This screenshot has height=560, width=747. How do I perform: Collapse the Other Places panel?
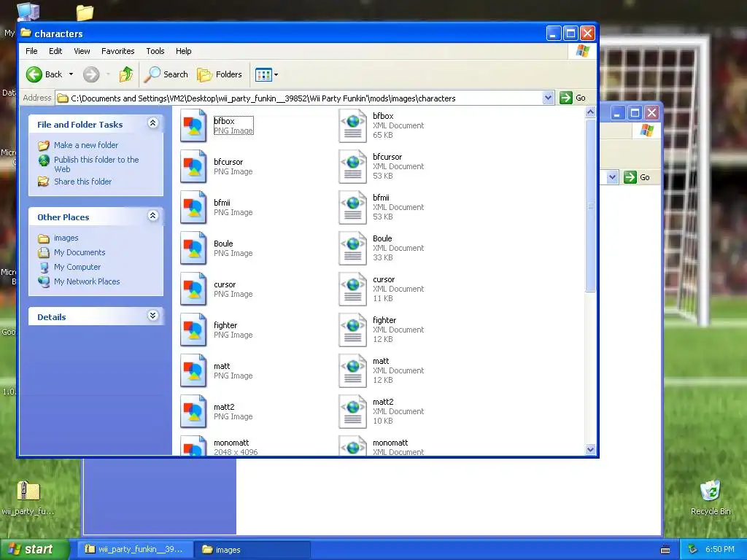pos(153,216)
